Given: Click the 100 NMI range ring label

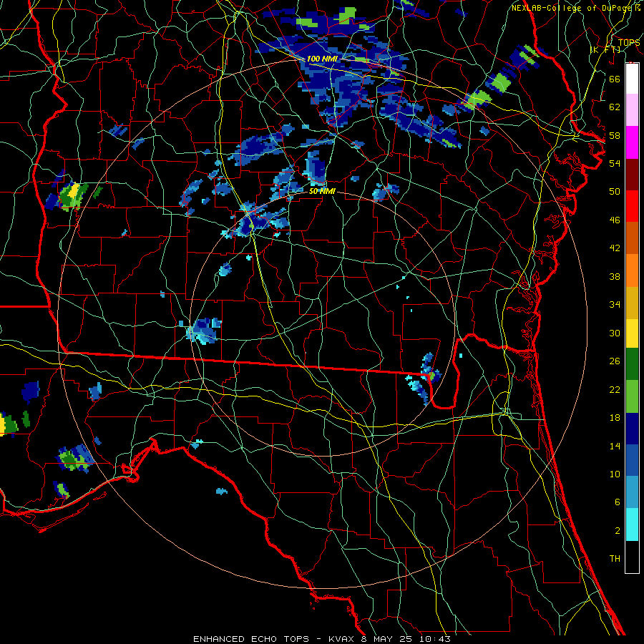Looking at the screenshot, I should pos(322,59).
